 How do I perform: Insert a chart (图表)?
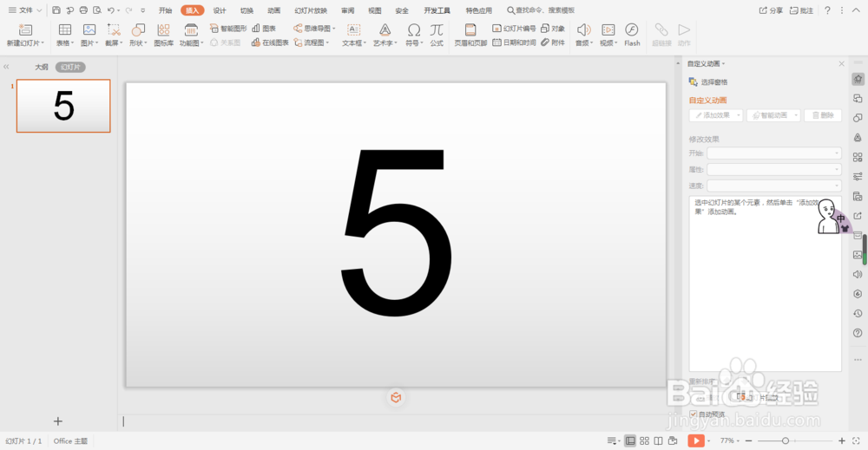[x=264, y=29]
